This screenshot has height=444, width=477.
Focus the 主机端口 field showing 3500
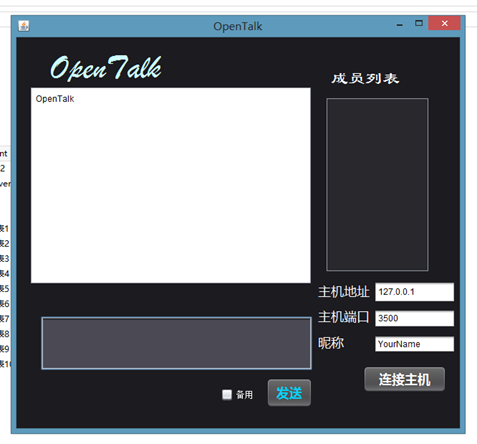pos(414,318)
